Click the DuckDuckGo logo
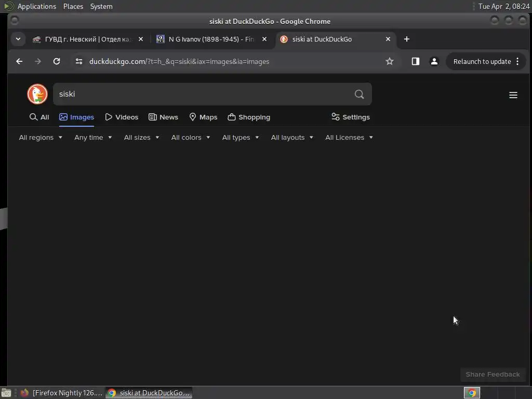This screenshot has height=399, width=532. pos(37,94)
